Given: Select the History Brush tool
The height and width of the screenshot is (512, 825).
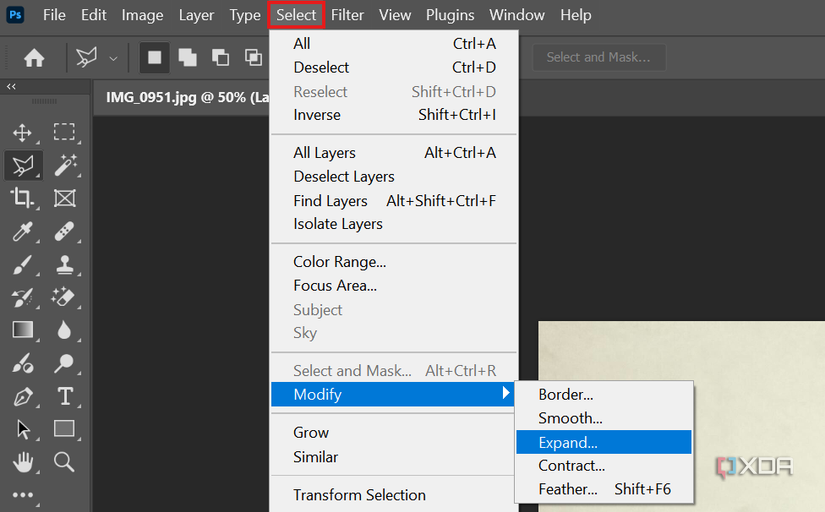Looking at the screenshot, I should coord(22,298).
